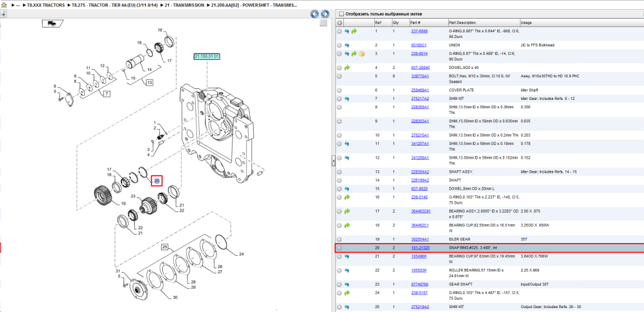Click green arrow icon for part 238-6014
This screenshot has height=312, width=644.
[354, 54]
